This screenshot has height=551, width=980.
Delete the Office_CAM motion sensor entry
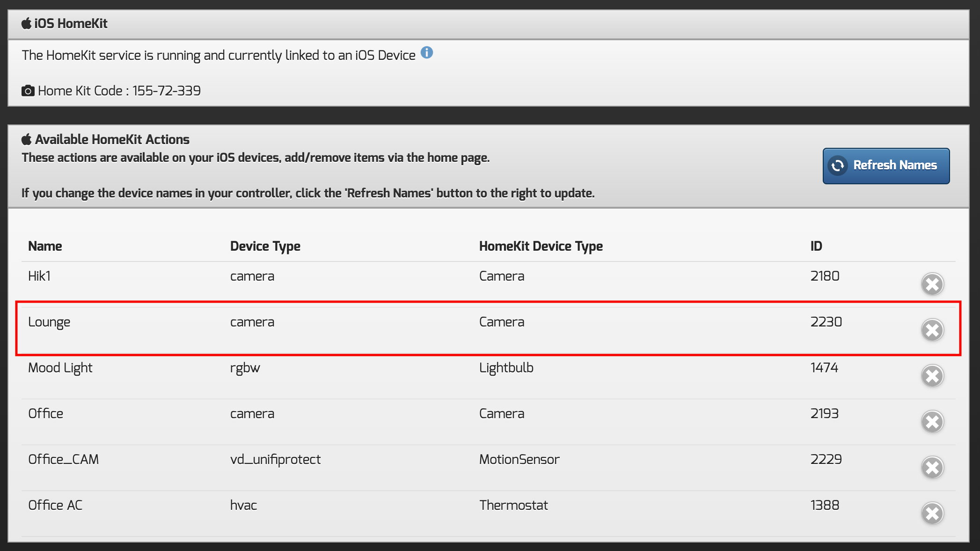932,467
